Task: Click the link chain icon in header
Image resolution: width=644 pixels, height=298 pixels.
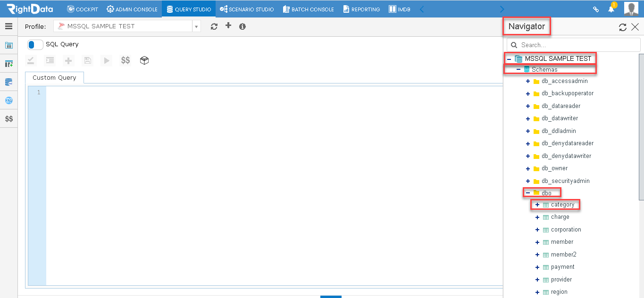Action: (596, 9)
